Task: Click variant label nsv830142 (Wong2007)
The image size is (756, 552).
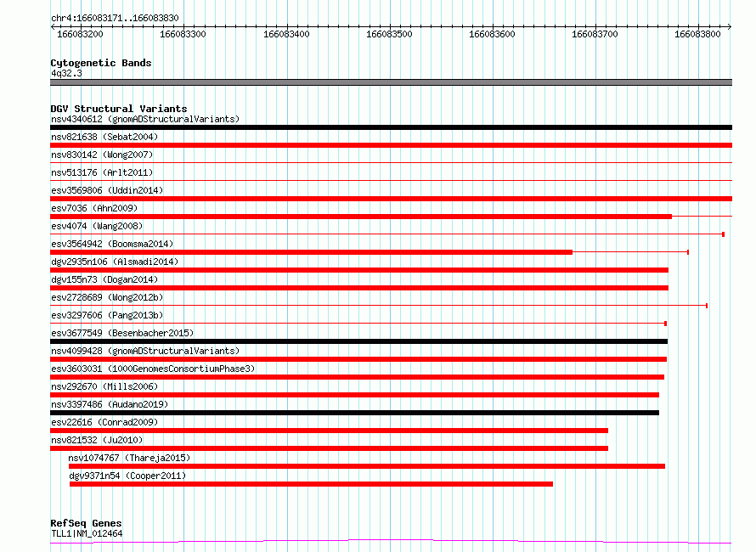Action: coord(102,155)
